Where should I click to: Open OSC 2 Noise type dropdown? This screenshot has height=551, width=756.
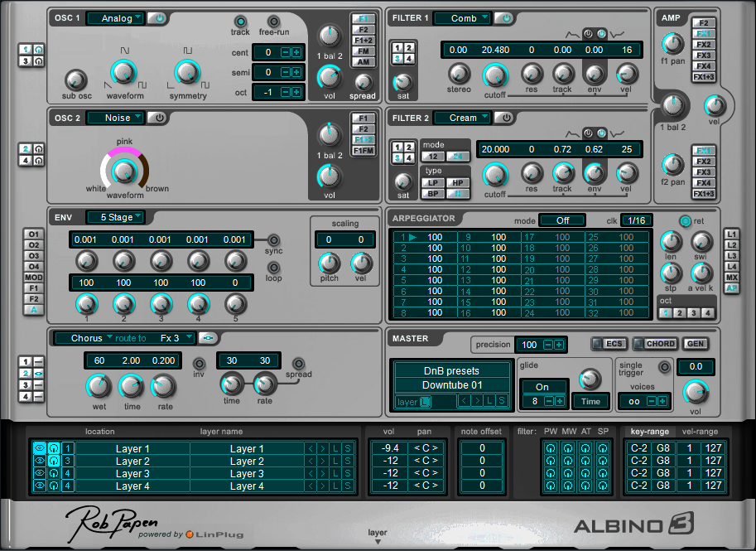tap(116, 118)
